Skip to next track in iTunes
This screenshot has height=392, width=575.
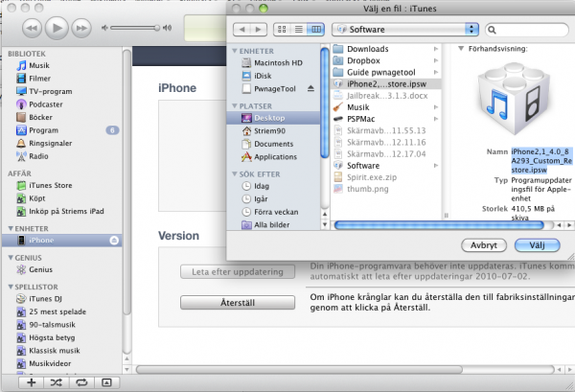pyautogui.click(x=81, y=28)
